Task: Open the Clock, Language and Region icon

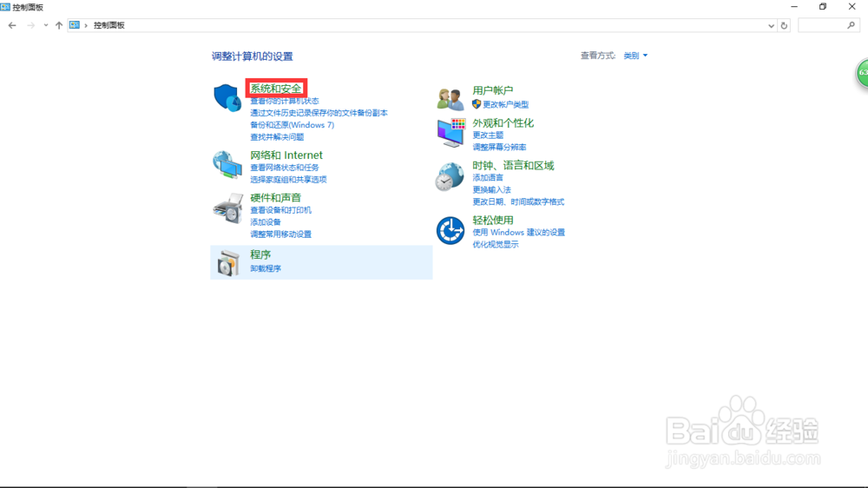Action: [x=450, y=176]
